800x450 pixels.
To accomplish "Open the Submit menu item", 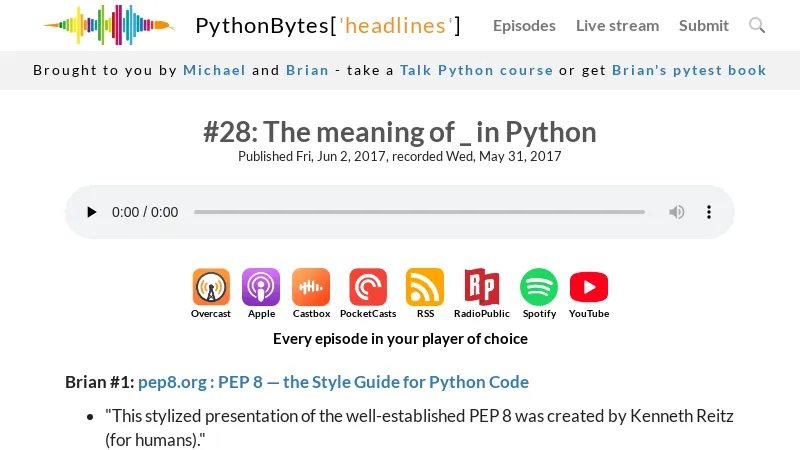I will pos(704,25).
